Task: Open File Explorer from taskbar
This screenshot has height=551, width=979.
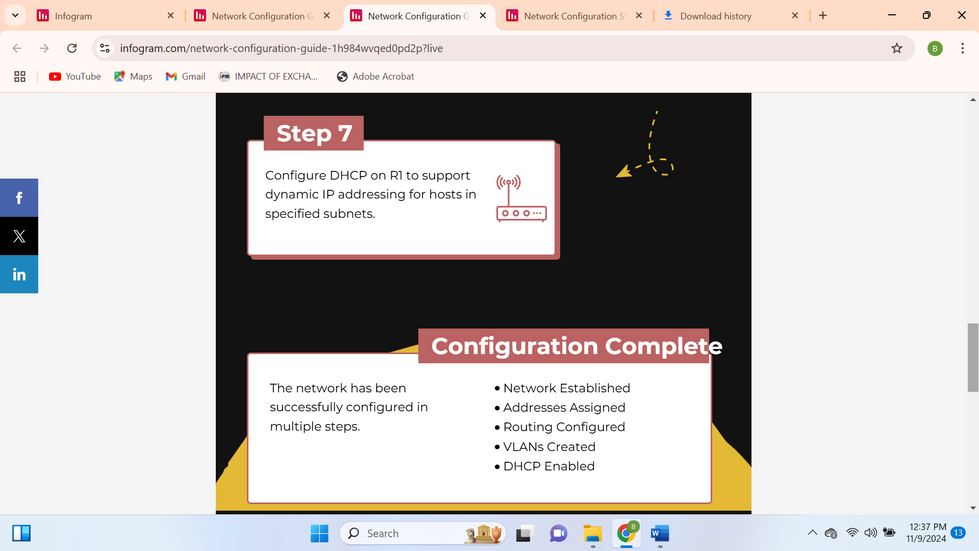Action: coord(593,534)
